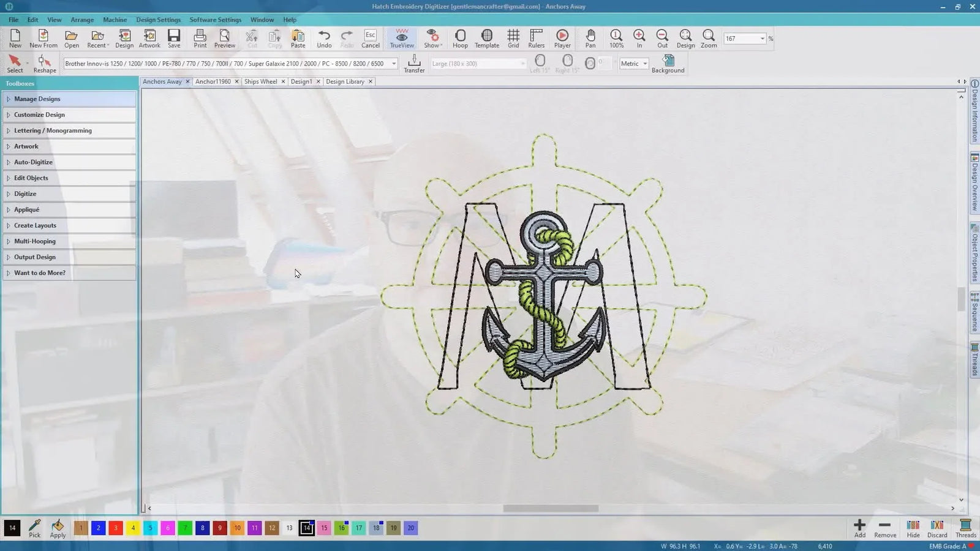Select the Reshape tool

[x=43, y=63]
